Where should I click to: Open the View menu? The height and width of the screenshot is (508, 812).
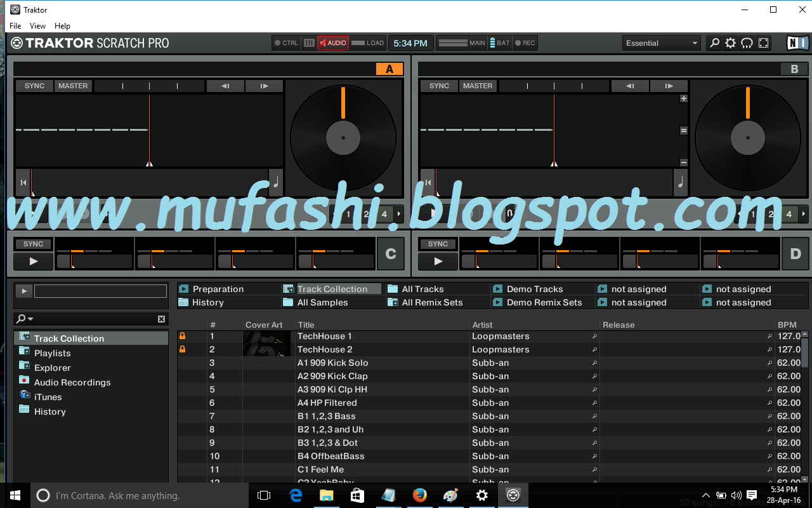tap(37, 26)
